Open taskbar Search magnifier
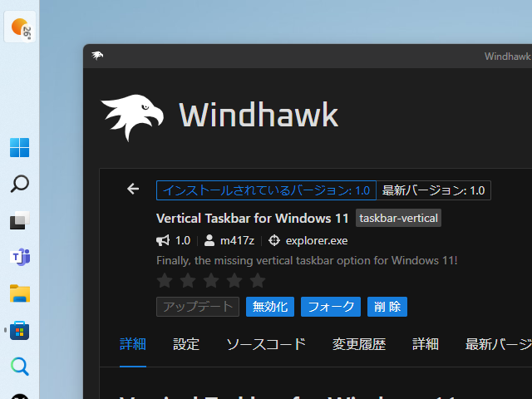Viewport: 532px width, 399px height. pos(20,185)
